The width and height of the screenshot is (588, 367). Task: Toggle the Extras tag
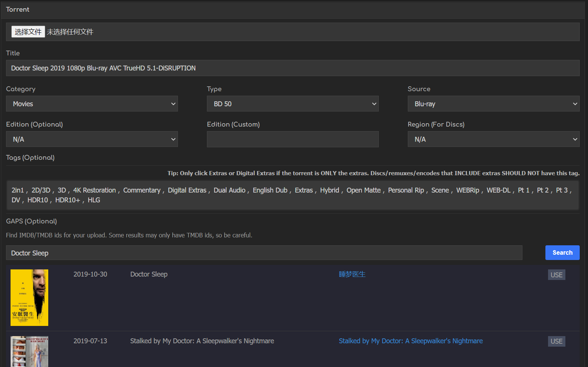pyautogui.click(x=304, y=190)
